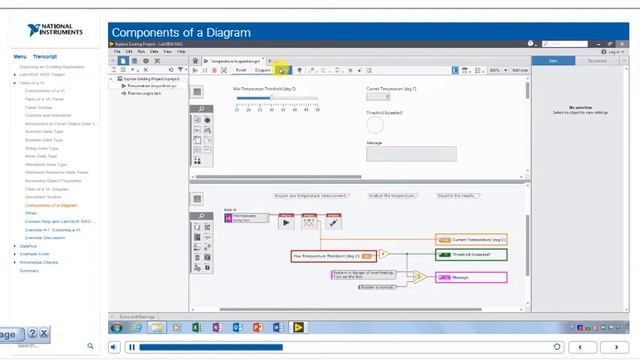
Task: Open the Help menu
Action: [x=181, y=52]
